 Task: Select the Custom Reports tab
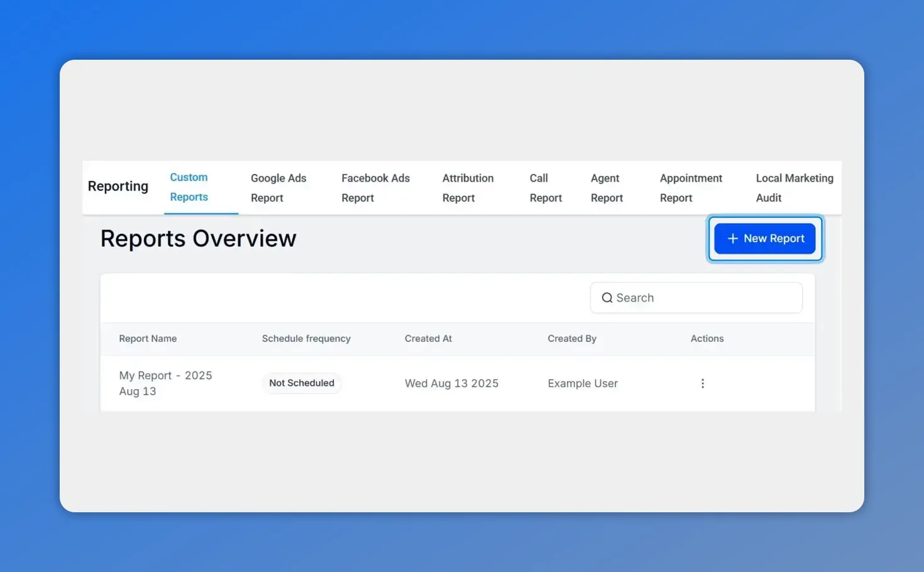189,187
